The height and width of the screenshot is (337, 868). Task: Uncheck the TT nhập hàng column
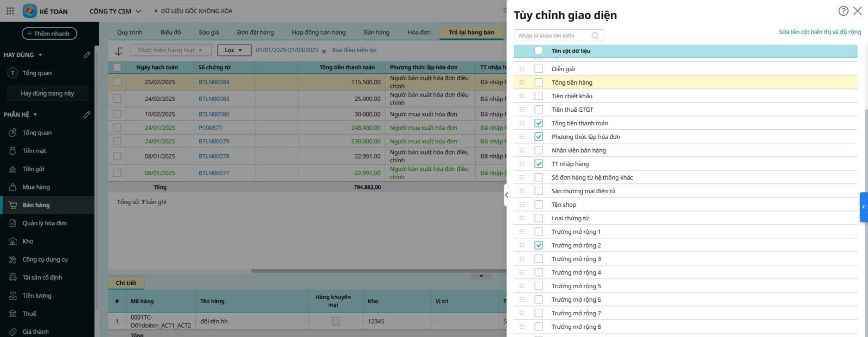coord(539,164)
